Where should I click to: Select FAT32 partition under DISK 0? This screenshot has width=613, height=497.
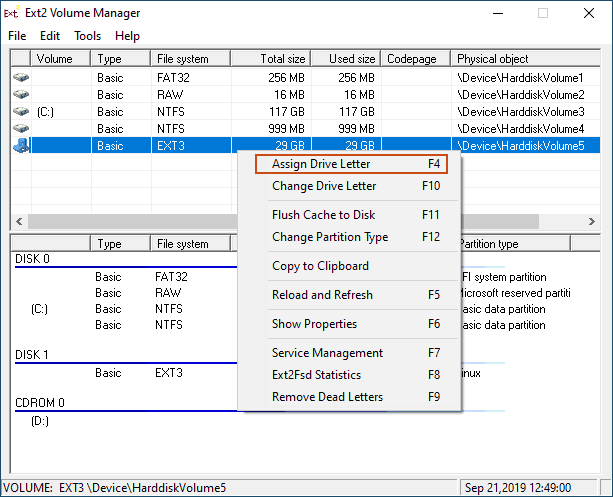click(171, 277)
